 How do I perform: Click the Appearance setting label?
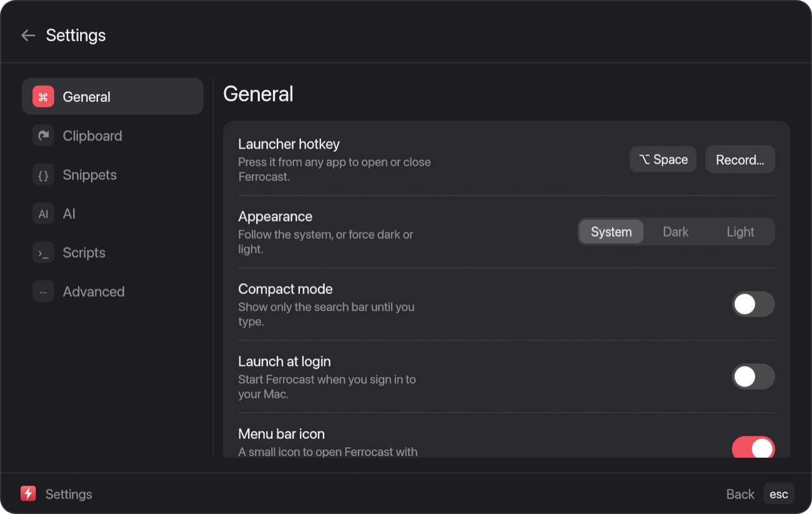275,217
